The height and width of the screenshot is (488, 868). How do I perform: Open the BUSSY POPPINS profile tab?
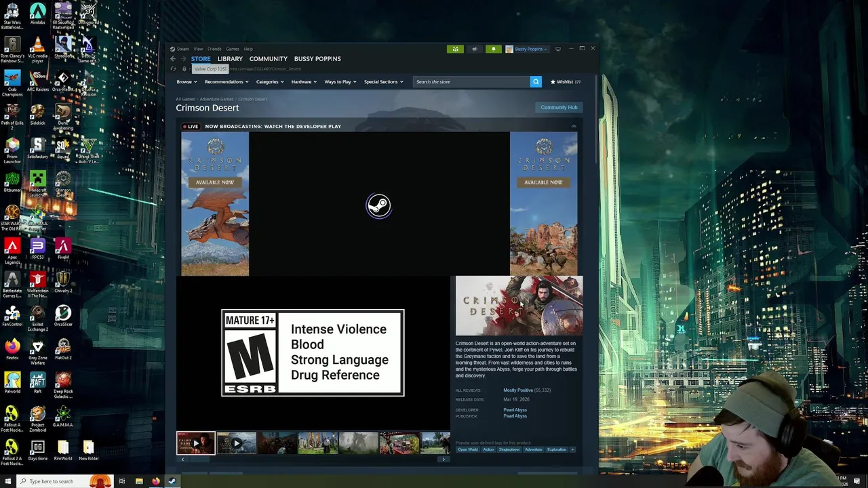pyautogui.click(x=317, y=59)
